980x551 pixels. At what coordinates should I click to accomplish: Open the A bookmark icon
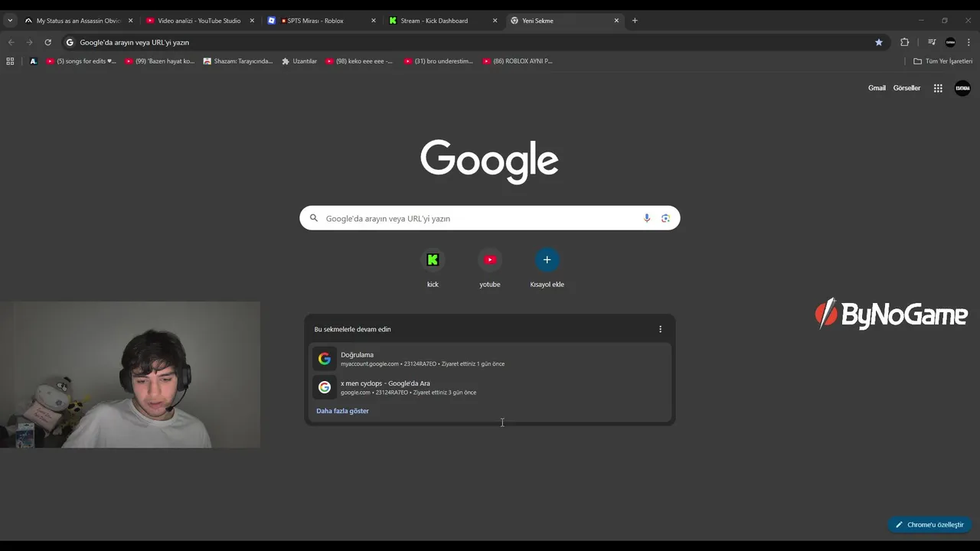(33, 61)
